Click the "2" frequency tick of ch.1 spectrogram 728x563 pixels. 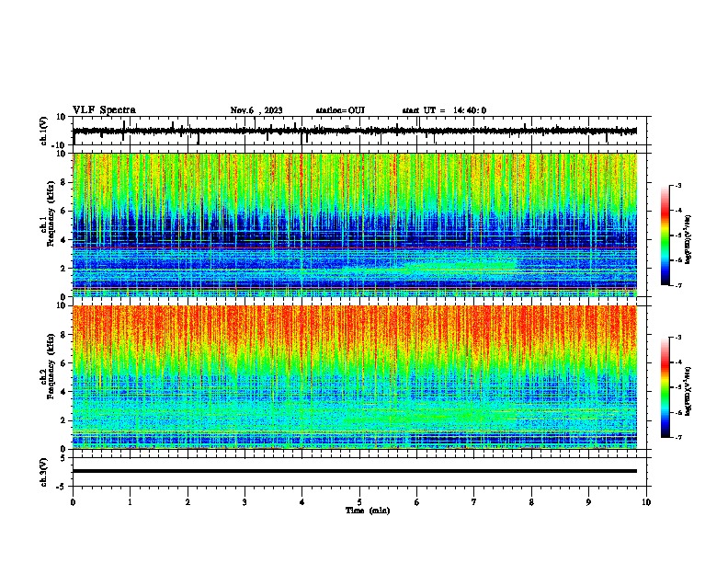[63, 268]
